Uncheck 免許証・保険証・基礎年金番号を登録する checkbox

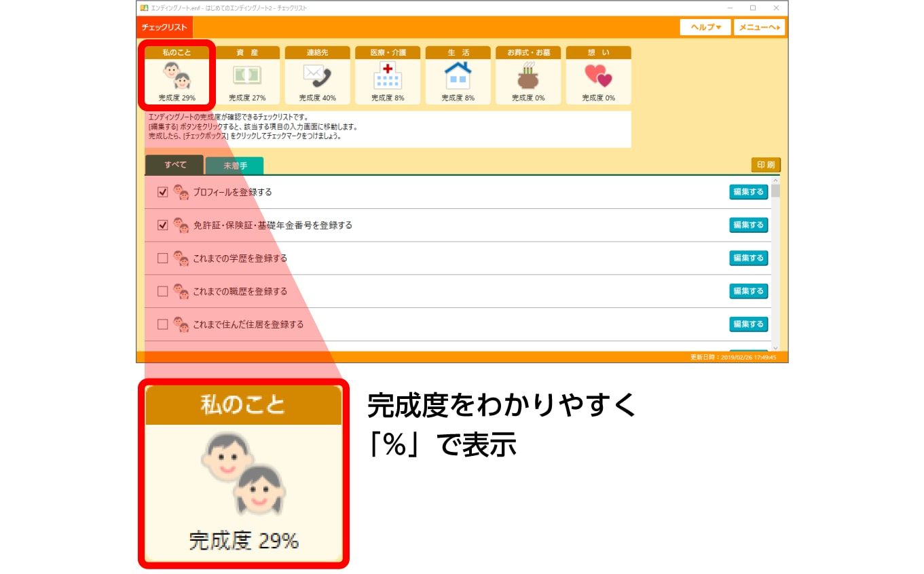pos(162,225)
